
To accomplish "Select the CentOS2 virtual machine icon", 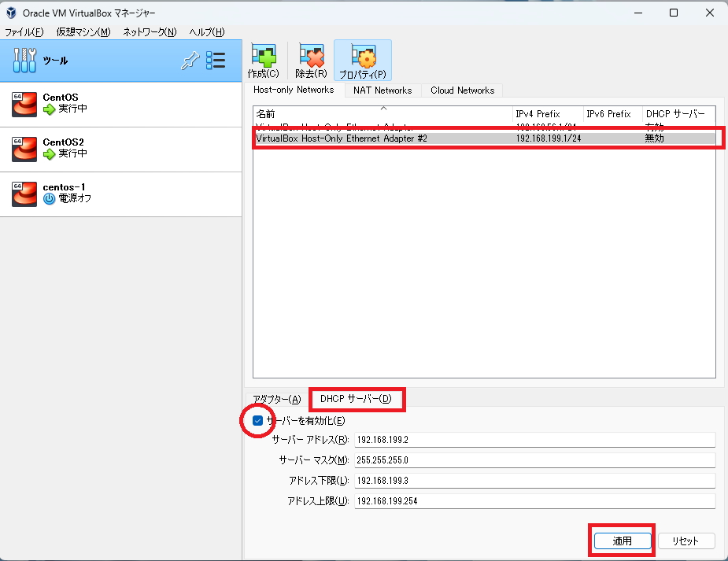I will [x=24, y=149].
